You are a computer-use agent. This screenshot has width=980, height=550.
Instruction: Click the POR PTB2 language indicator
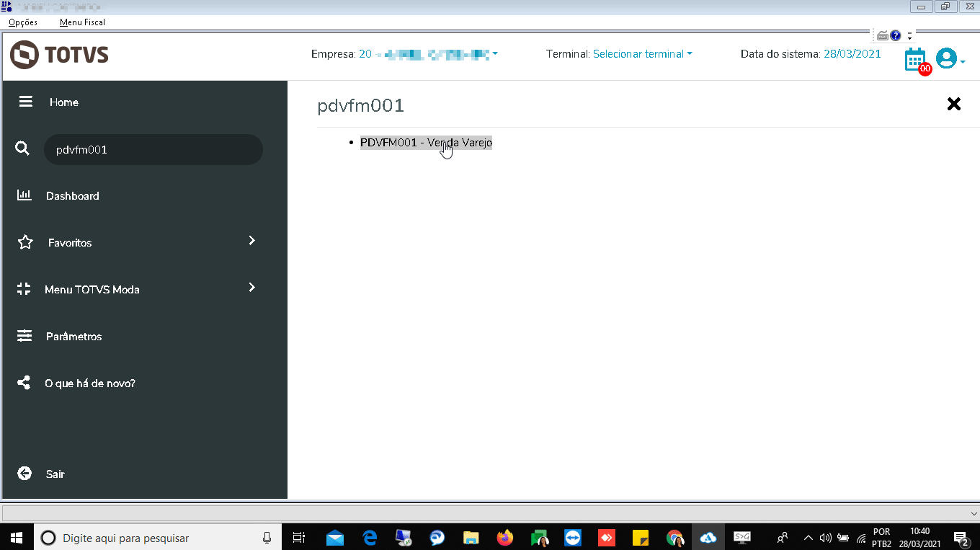pyautogui.click(x=881, y=538)
